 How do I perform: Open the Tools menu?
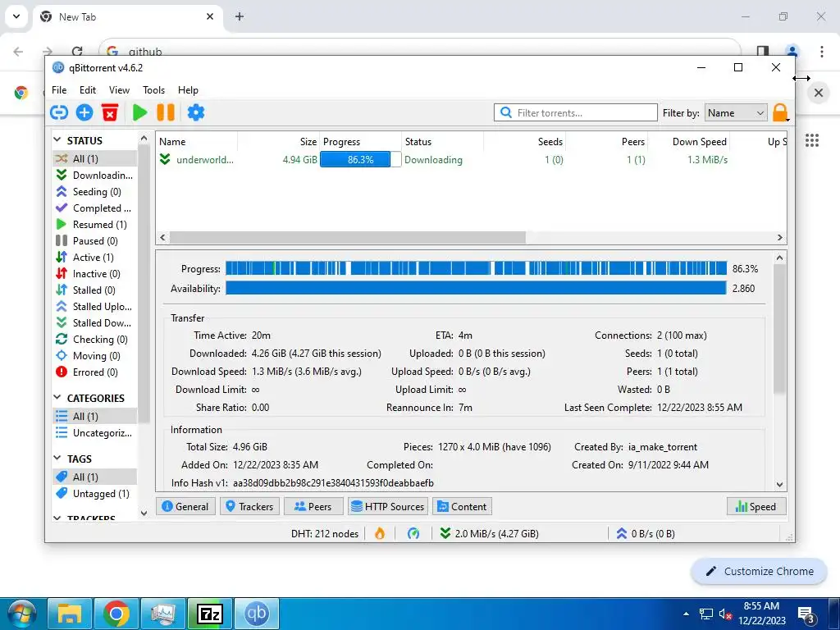[x=153, y=90]
